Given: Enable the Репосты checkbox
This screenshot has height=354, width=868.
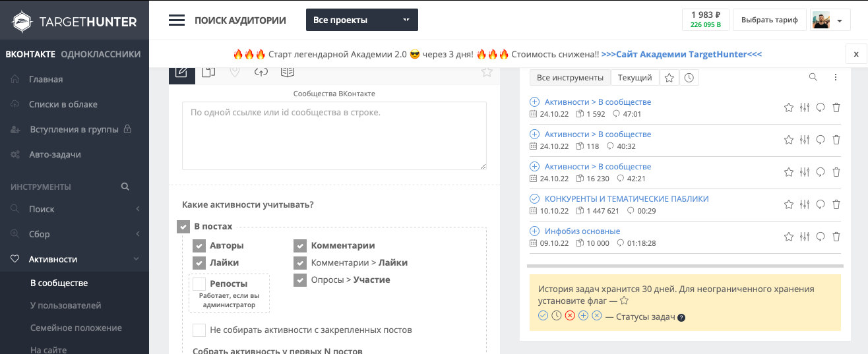Looking at the screenshot, I should point(199,284).
